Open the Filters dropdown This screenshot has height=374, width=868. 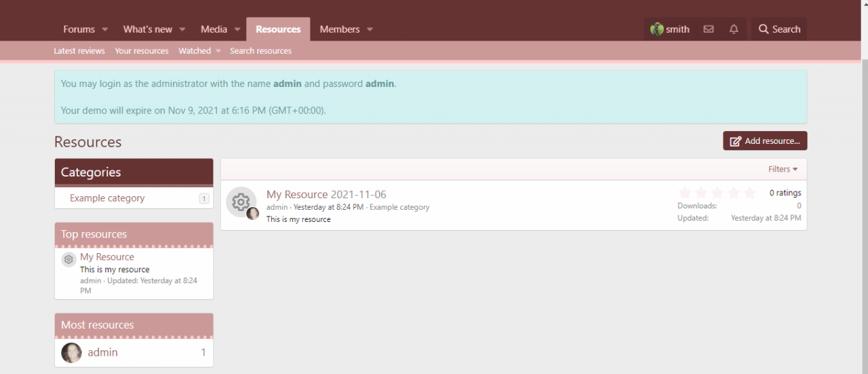pyautogui.click(x=783, y=169)
